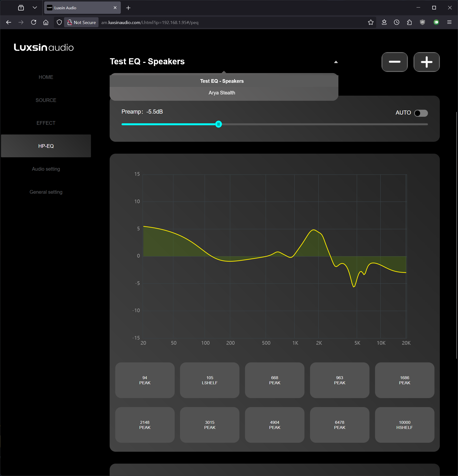Bookmark this page with star icon
Viewport: 458px width, 476px height.
coord(371,22)
